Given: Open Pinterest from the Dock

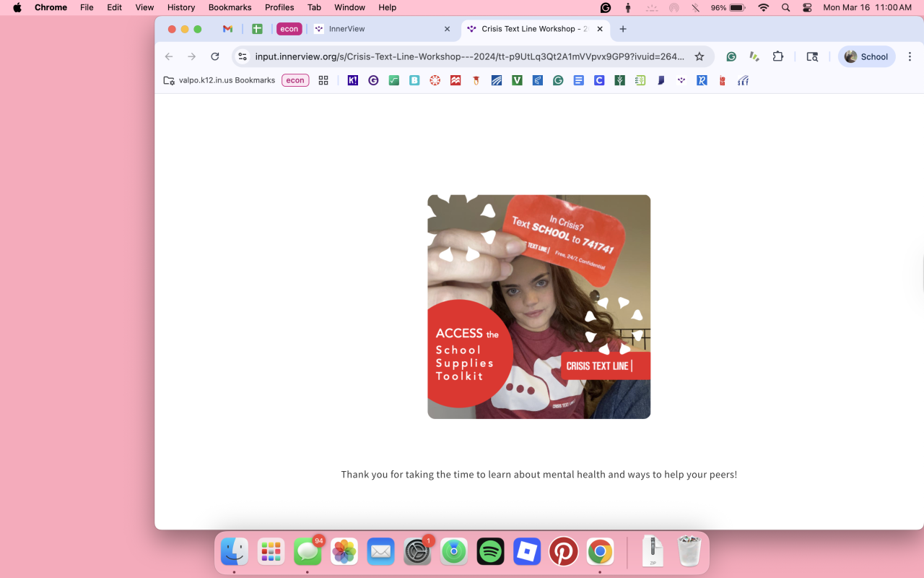Looking at the screenshot, I should [563, 552].
